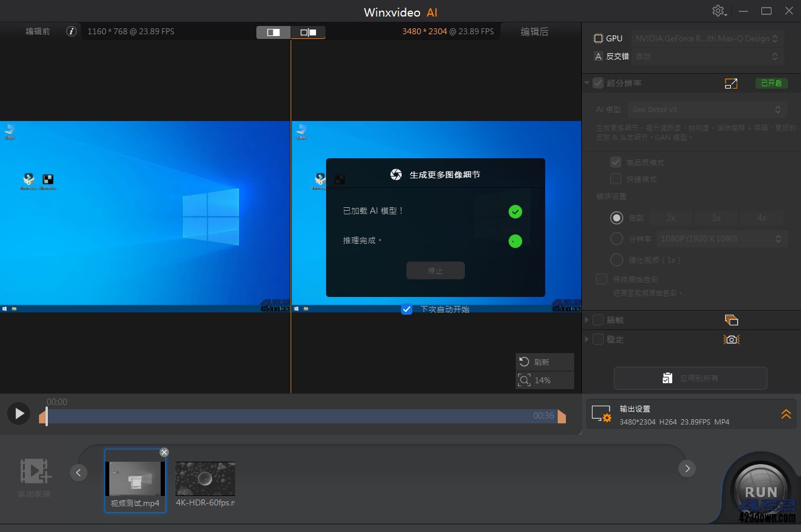Click the output settings monitor icon

[601, 414]
